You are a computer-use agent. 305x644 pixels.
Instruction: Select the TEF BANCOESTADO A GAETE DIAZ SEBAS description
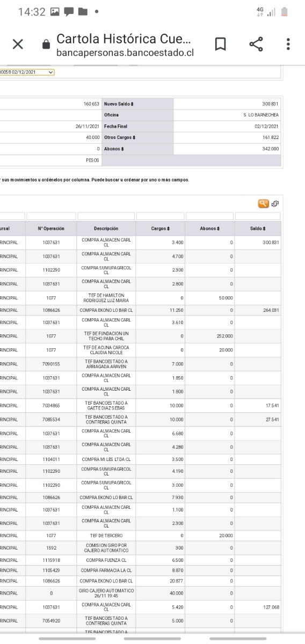pyautogui.click(x=106, y=406)
